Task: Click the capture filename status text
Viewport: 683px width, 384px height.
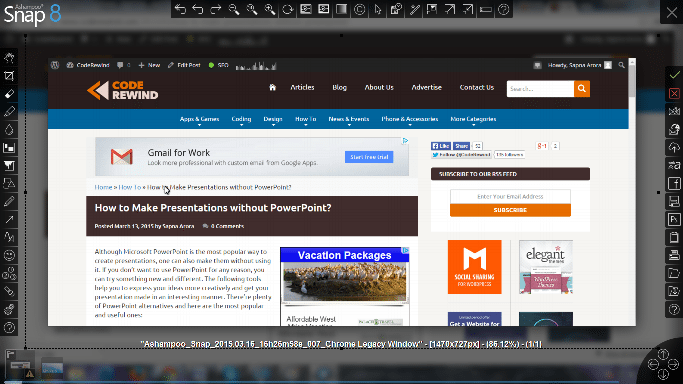Action: point(341,344)
